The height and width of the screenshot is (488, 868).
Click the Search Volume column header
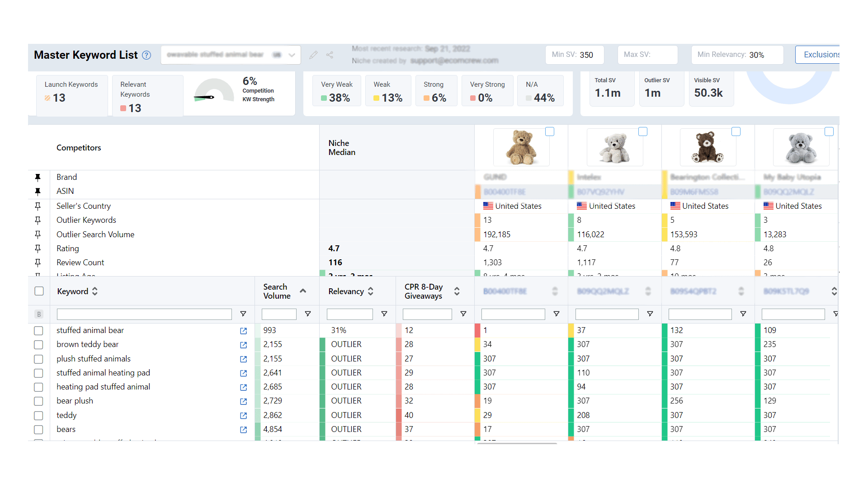click(277, 291)
